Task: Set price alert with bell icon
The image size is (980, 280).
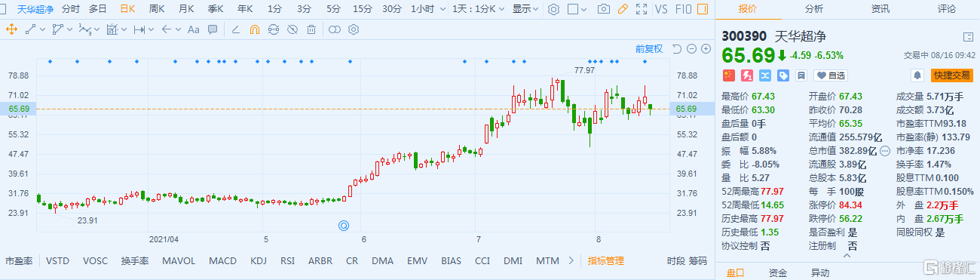Action: click(x=917, y=75)
